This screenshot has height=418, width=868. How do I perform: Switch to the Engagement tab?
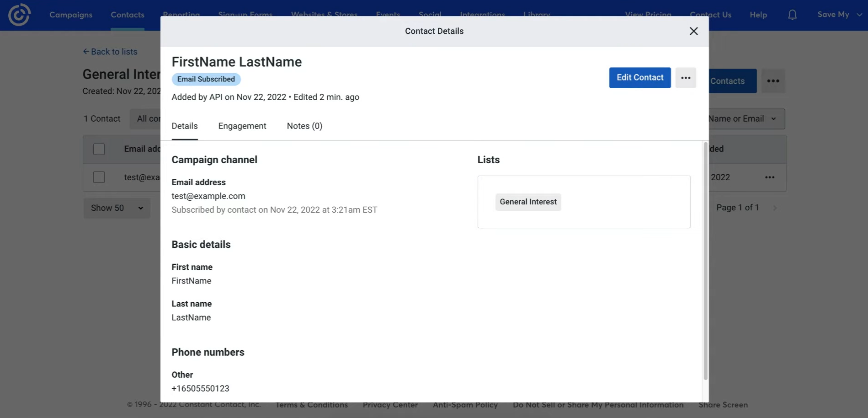[x=242, y=126]
